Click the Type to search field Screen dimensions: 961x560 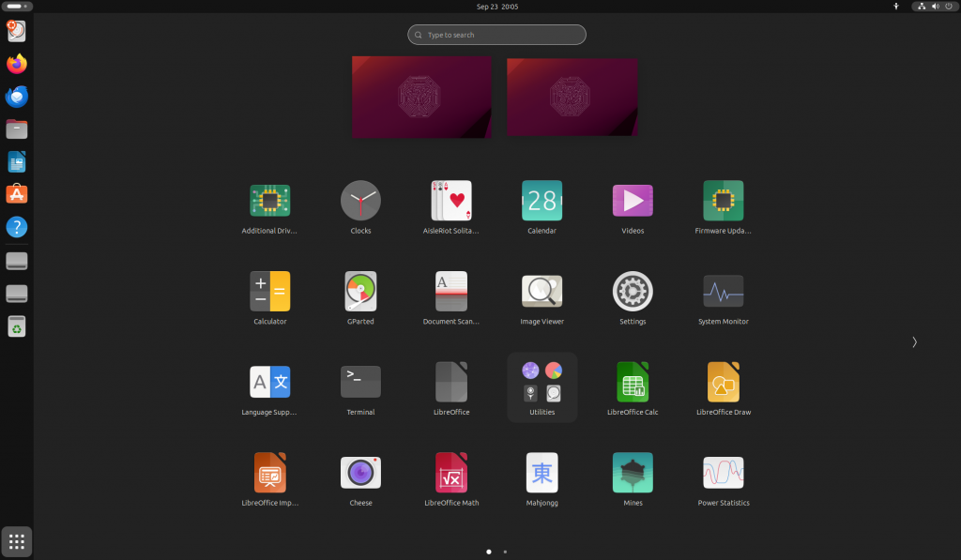pos(496,35)
